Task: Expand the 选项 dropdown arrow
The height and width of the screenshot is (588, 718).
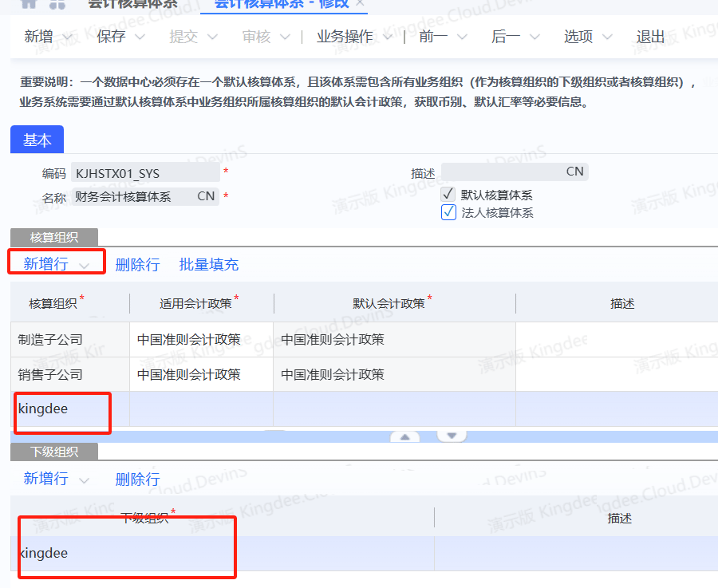Action: (607, 37)
